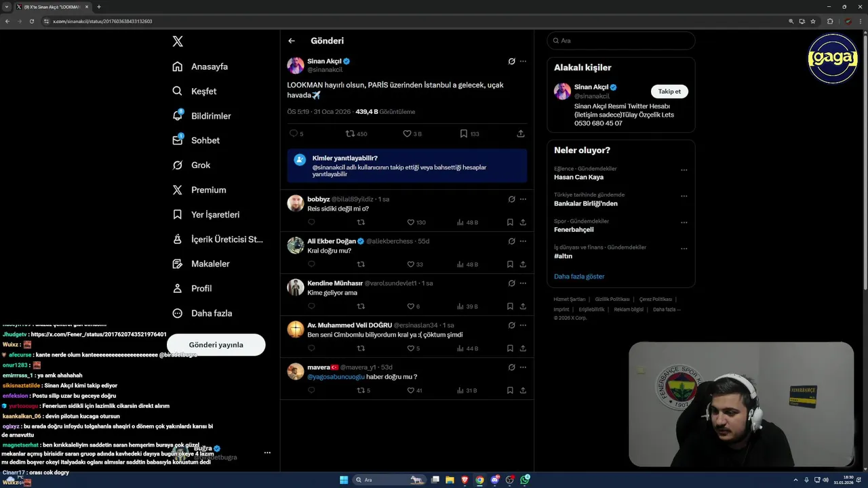Open more options on Sinan Akçıl's post
This screenshot has height=488, width=868.
point(523,61)
